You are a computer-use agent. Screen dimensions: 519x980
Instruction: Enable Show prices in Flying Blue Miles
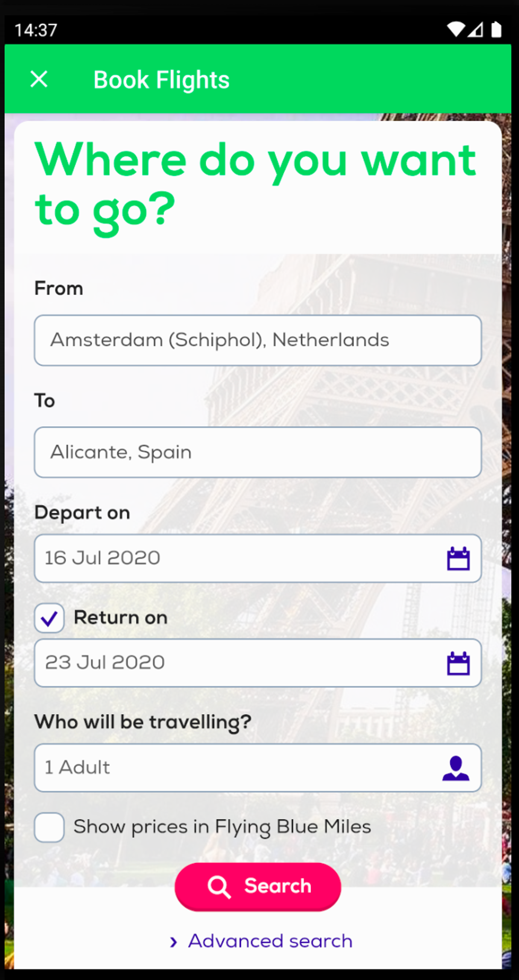49,827
